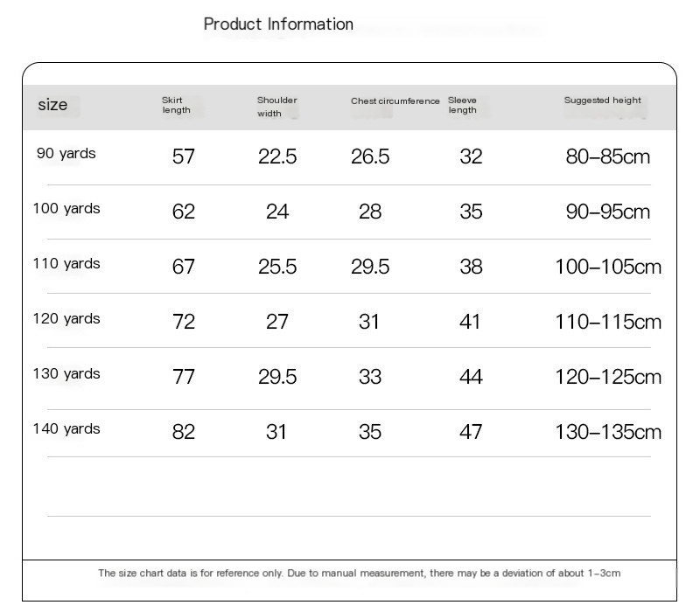Click skirt length value 57
Screen dimensions: 700x612
pos(184,156)
